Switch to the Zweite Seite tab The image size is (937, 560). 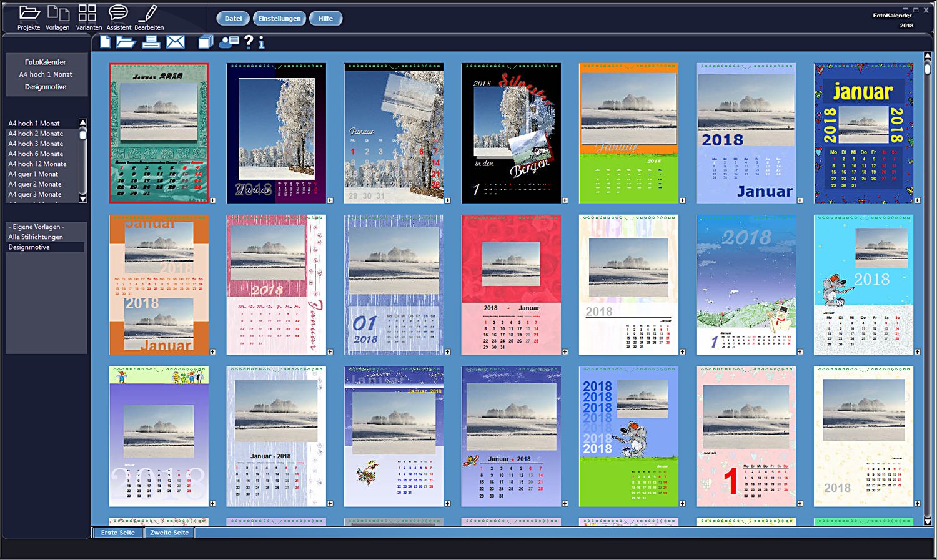click(x=169, y=533)
